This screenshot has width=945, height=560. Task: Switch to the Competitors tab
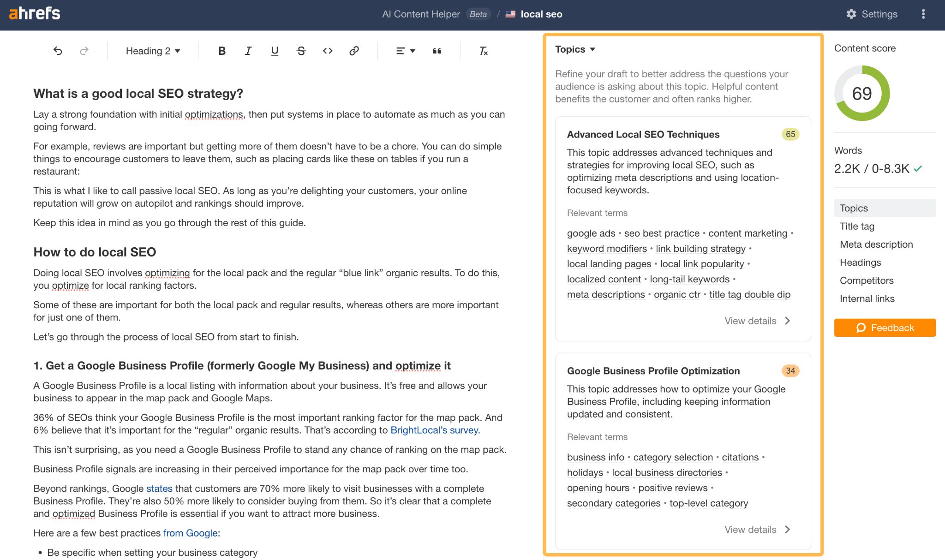tap(866, 280)
